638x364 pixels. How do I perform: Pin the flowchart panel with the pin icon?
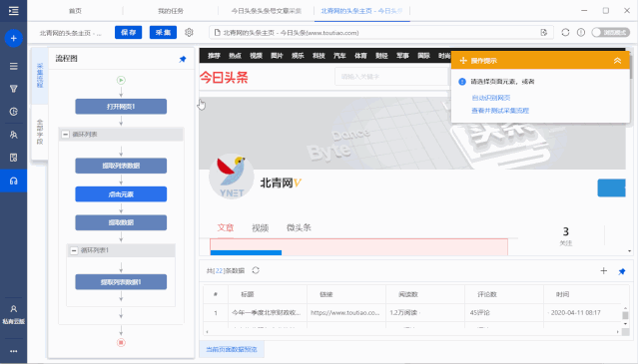click(183, 59)
